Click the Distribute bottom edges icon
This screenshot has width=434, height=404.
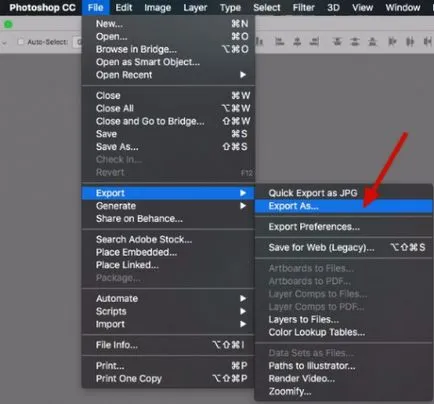pos(373,42)
